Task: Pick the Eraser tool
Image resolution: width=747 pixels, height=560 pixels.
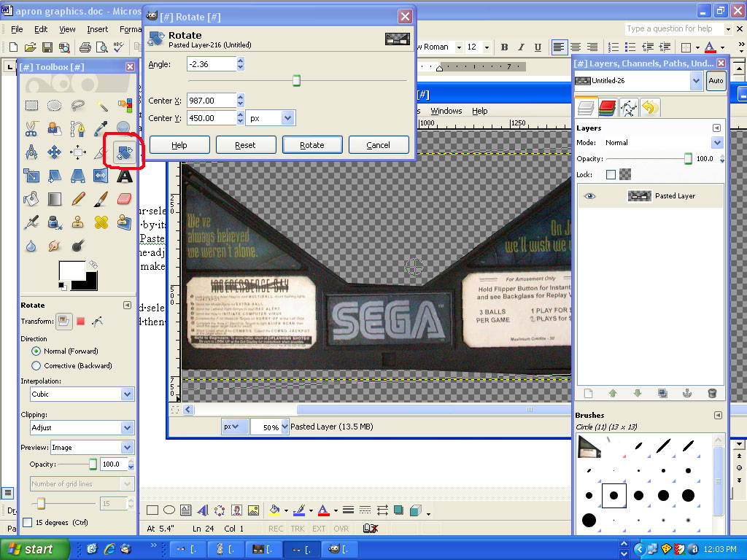Action: (x=123, y=199)
